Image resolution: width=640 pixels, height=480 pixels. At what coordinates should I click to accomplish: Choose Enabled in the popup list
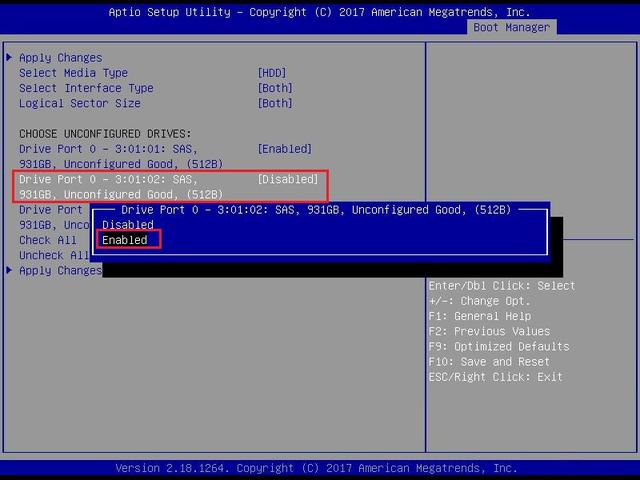pos(125,240)
